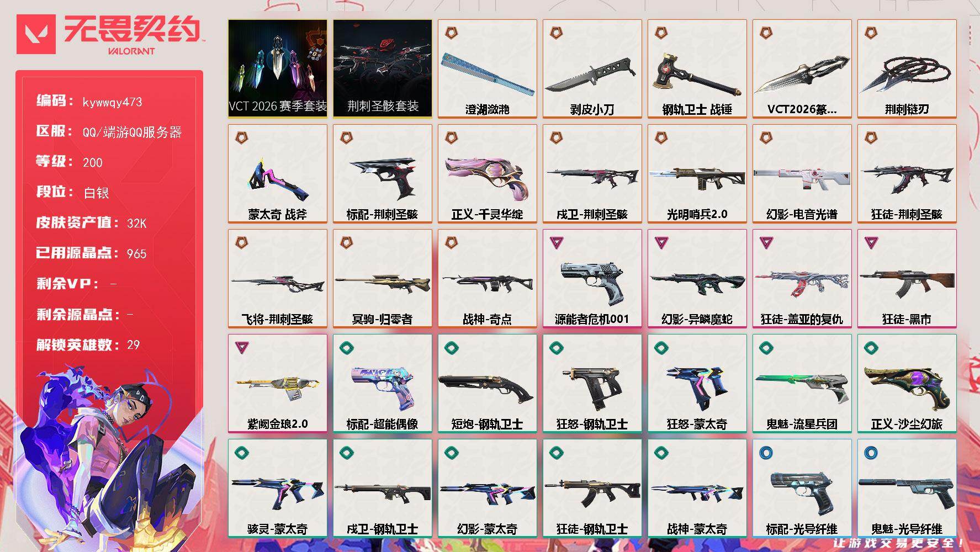Select the 剥皮小刀 knife skin
Image resolution: width=980 pixels, height=552 pixels.
pos(592,68)
